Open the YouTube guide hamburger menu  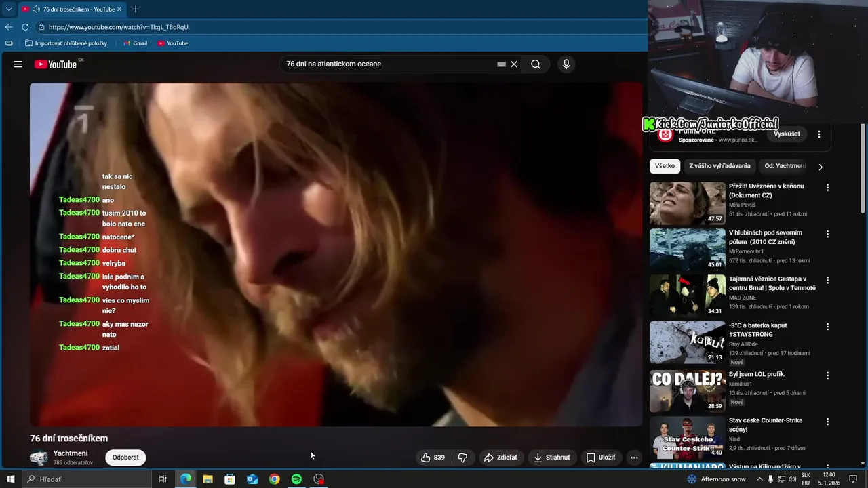click(18, 64)
